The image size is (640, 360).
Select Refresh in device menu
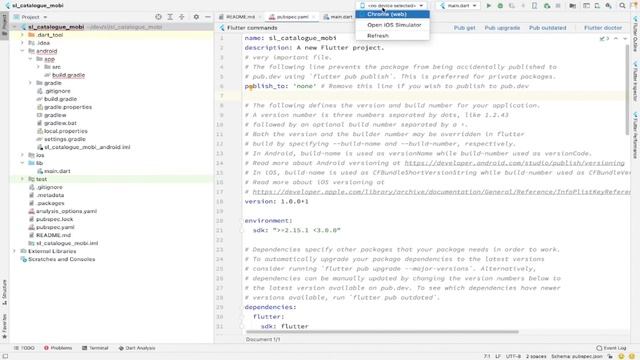(392, 36)
